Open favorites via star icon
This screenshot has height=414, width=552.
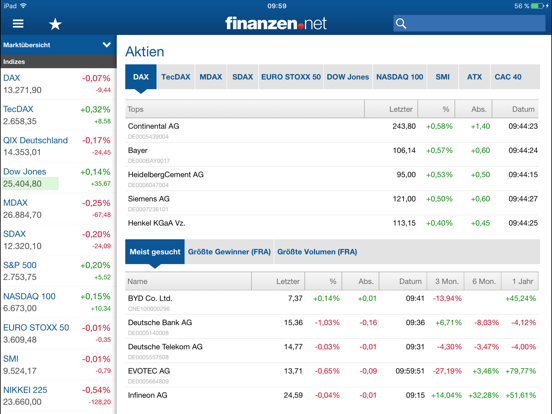[55, 24]
